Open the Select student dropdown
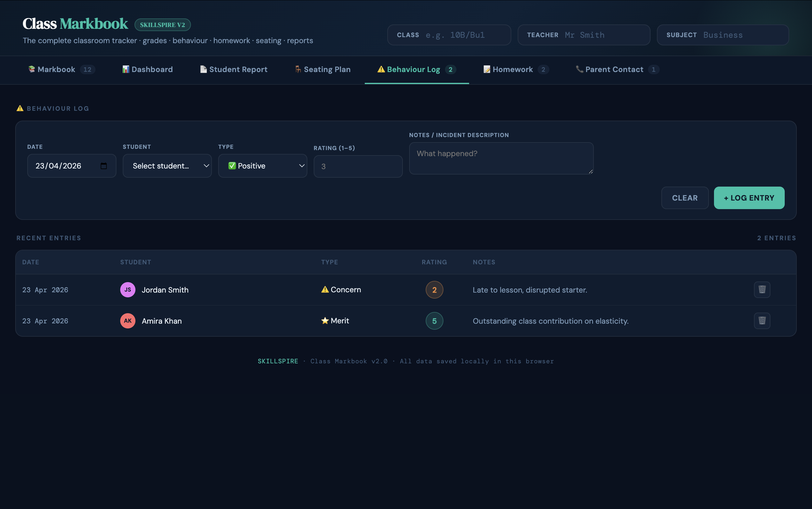The image size is (812, 509). tap(167, 166)
